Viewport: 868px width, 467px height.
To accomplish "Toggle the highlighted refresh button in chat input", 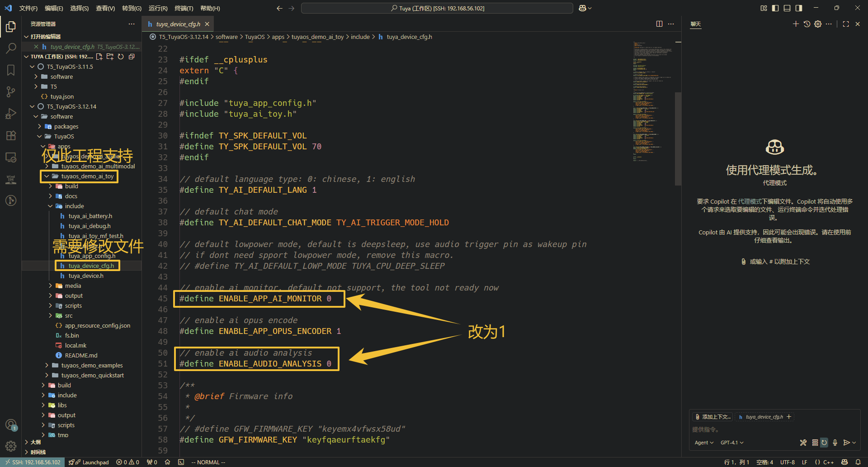I will click(824, 443).
